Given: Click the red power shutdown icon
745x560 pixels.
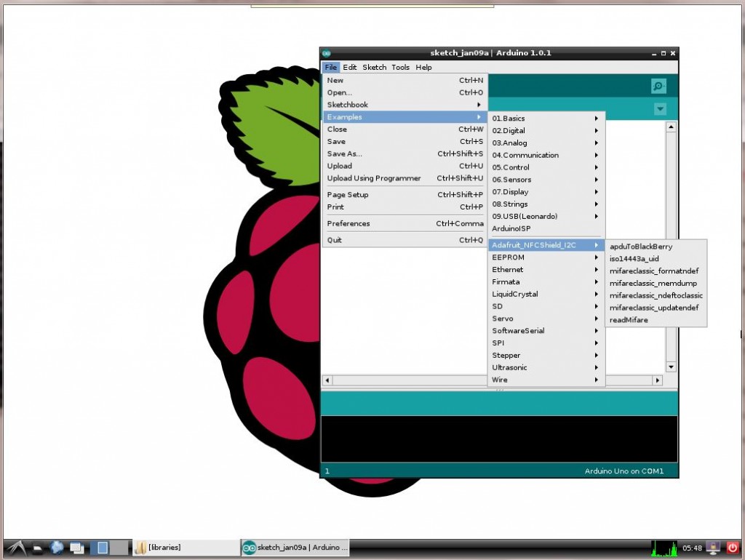Looking at the screenshot, I should [x=733, y=548].
